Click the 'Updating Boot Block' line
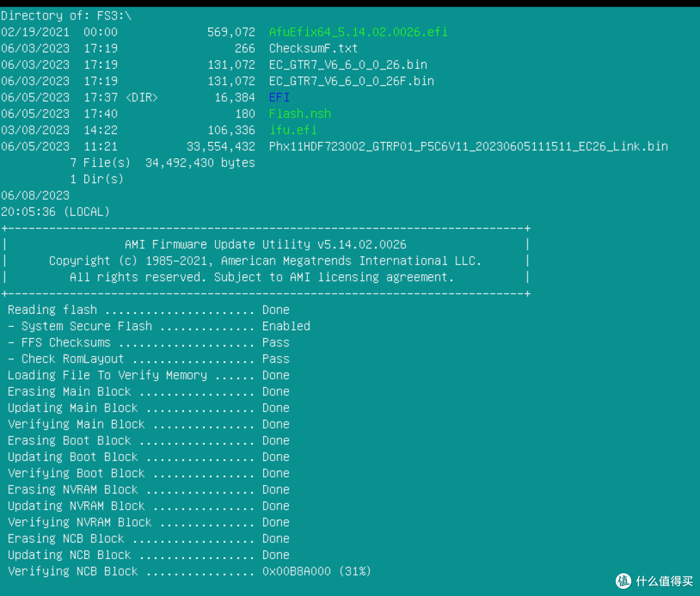The width and height of the screenshot is (700, 596). [148, 457]
